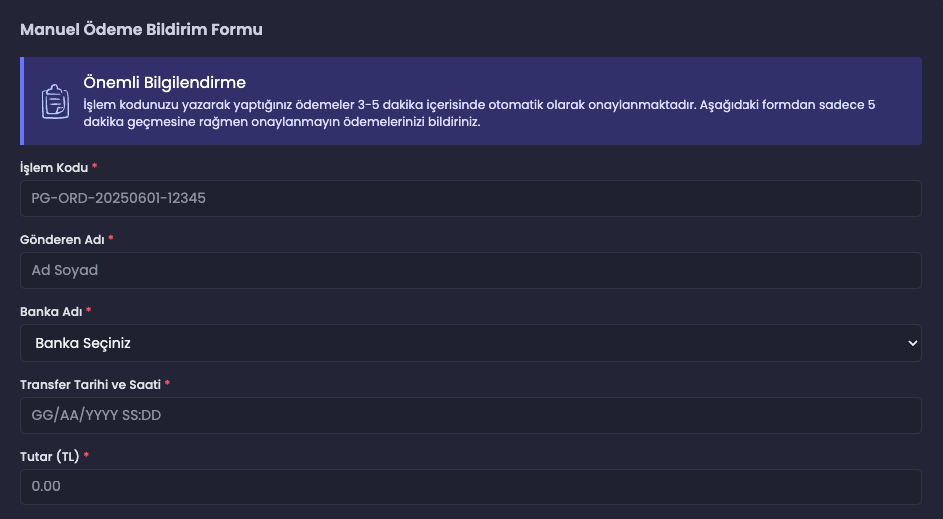Open the Banka Seçiniz dropdown

pyautogui.click(x=471, y=343)
